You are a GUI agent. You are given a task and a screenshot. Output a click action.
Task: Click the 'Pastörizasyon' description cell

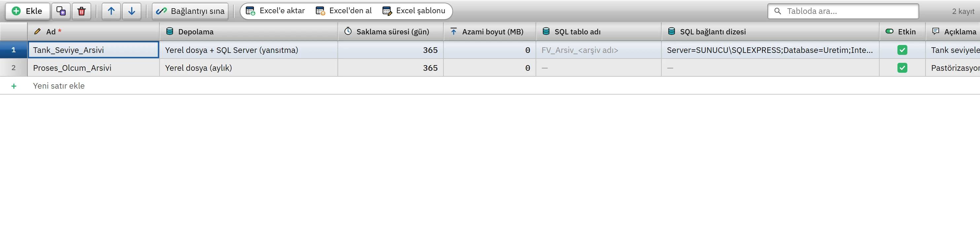click(x=953, y=68)
